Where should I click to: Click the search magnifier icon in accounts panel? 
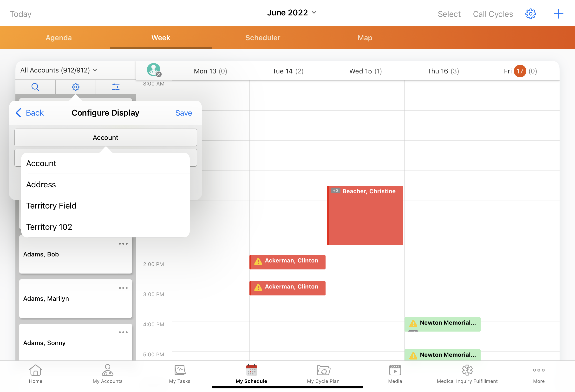(x=35, y=87)
